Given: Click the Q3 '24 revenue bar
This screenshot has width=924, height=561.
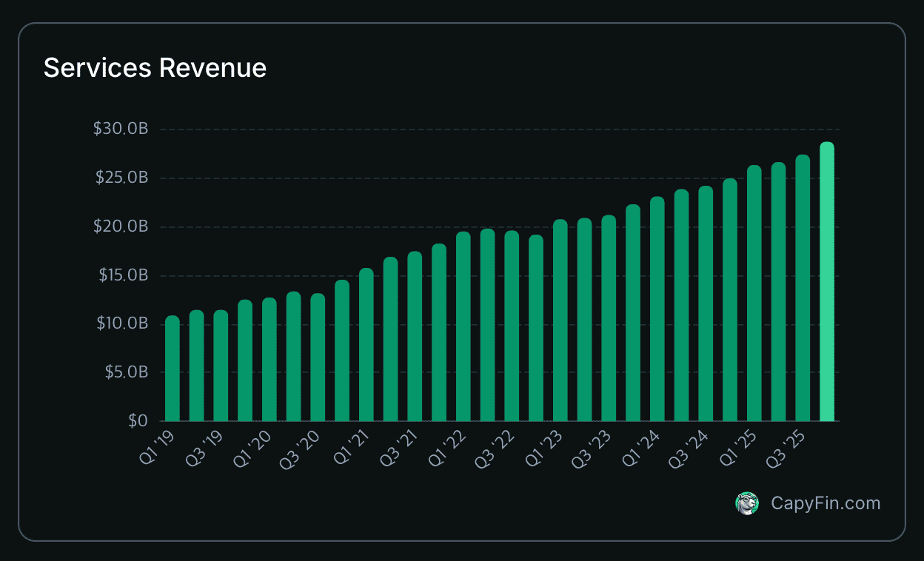Looking at the screenshot, I should tap(706, 304).
